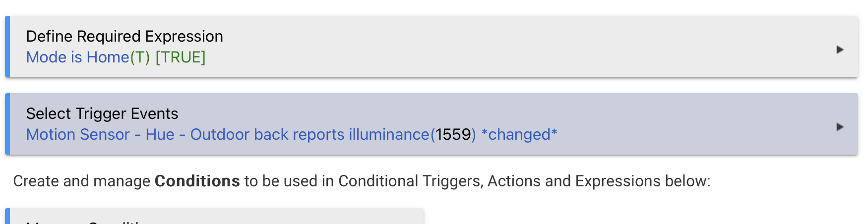Image resolution: width=868 pixels, height=224 pixels.
Task: Expand the Define Required Expression arrow
Action: [840, 50]
